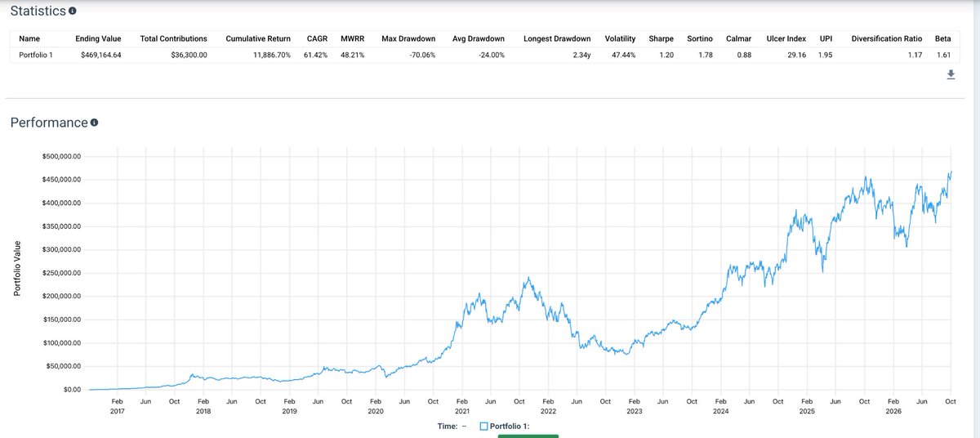This screenshot has width=980, height=438.
Task: Select the -24.00% average drawdown value
Action: point(490,55)
